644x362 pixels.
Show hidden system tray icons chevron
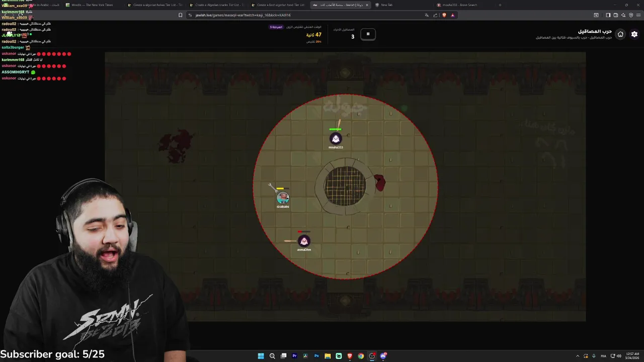coord(578,356)
